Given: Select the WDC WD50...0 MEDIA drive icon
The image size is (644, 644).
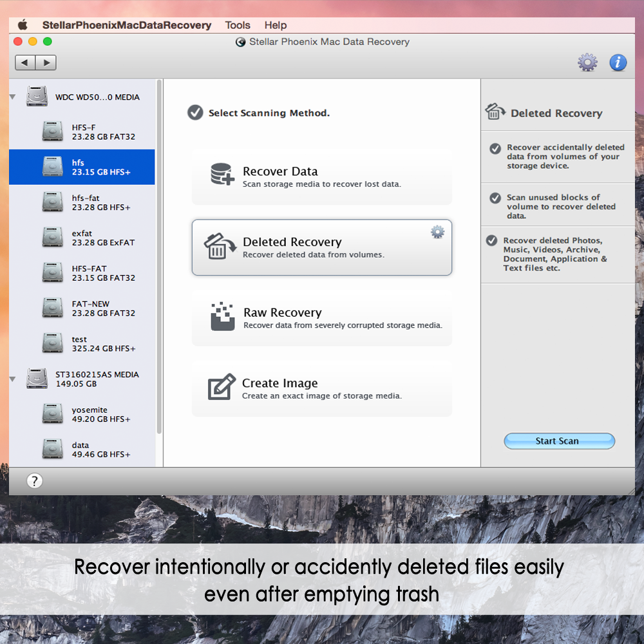Looking at the screenshot, I should [x=37, y=97].
